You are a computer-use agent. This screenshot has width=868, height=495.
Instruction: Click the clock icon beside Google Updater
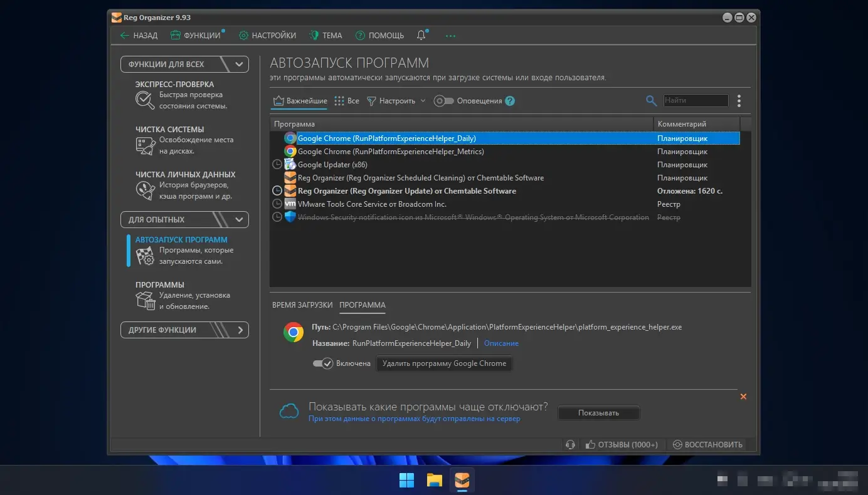pyautogui.click(x=277, y=165)
